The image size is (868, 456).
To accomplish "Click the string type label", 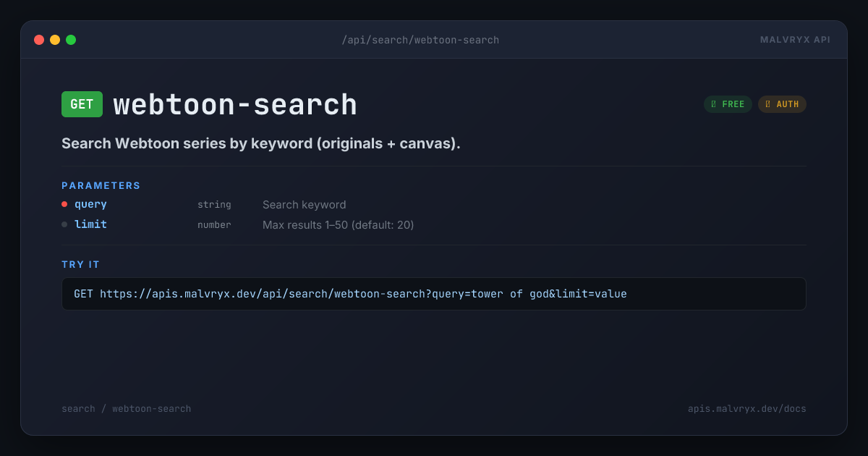I will pos(214,205).
